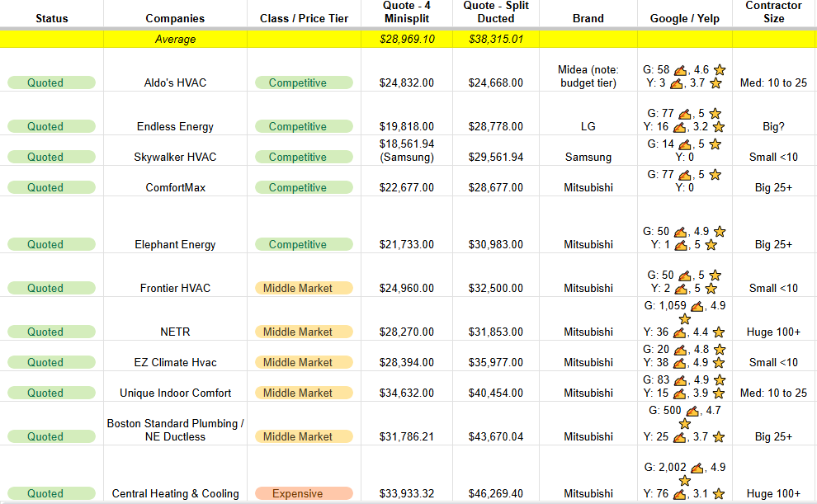817x504 pixels.
Task: Open the Expensive chip for Central Heating & Cooling
Action: (x=304, y=493)
